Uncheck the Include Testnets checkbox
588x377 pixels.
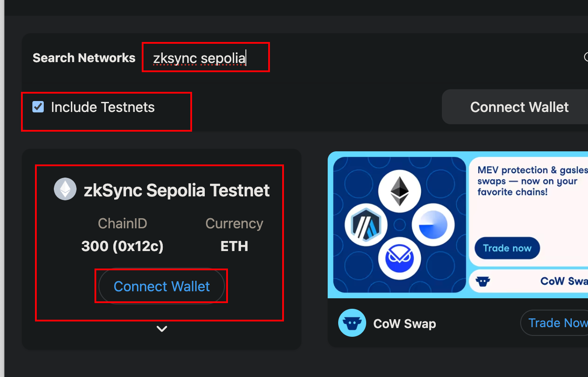[38, 107]
